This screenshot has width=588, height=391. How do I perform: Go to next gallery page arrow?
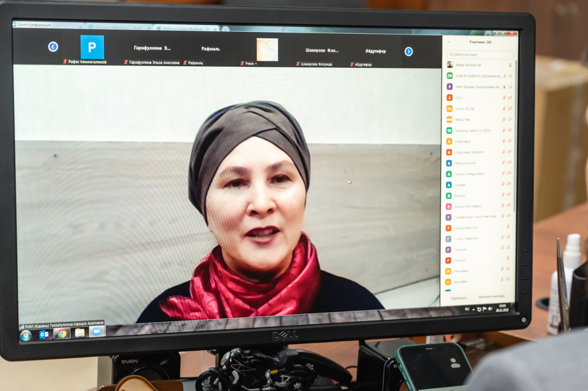coord(409,52)
